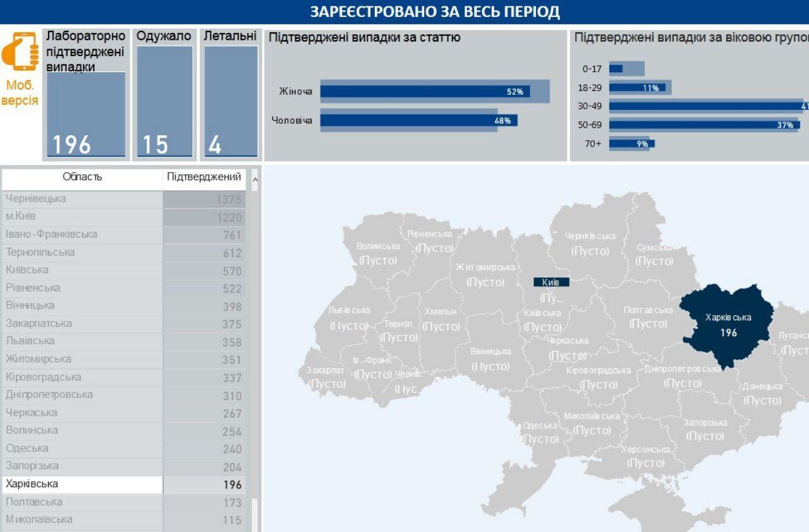Click the lab-confirmed cases card showing 196
This screenshot has width=809, height=532.
click(86, 114)
